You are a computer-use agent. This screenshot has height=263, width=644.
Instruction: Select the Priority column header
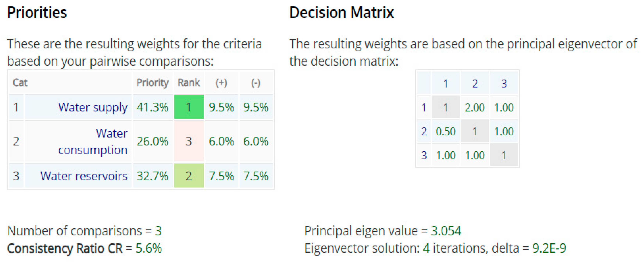(x=152, y=83)
